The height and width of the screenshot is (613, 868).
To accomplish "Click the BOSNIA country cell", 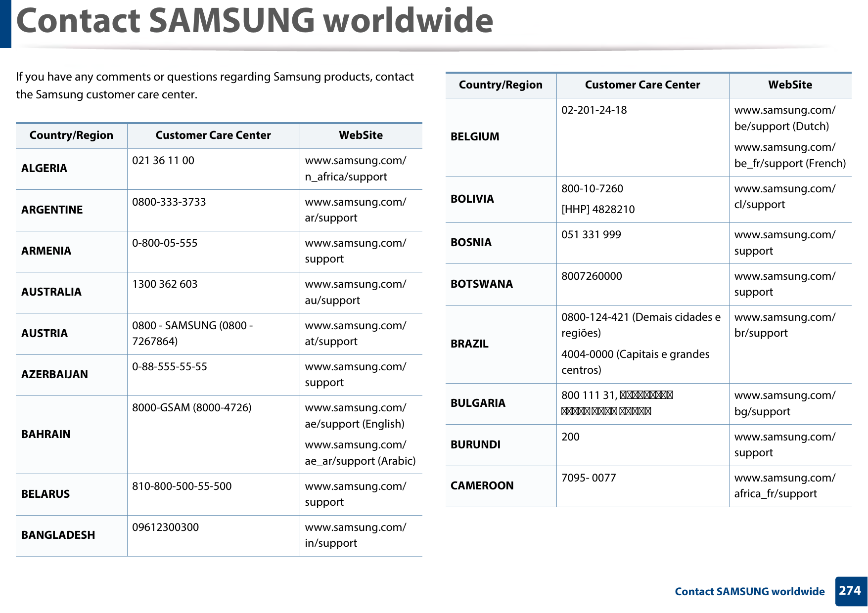I will [501, 243].
